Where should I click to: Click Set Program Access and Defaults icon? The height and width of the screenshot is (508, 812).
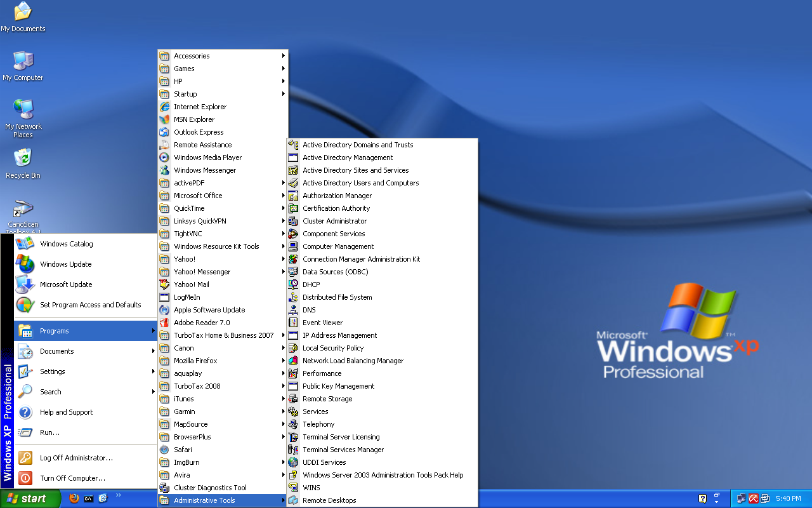pyautogui.click(x=25, y=305)
